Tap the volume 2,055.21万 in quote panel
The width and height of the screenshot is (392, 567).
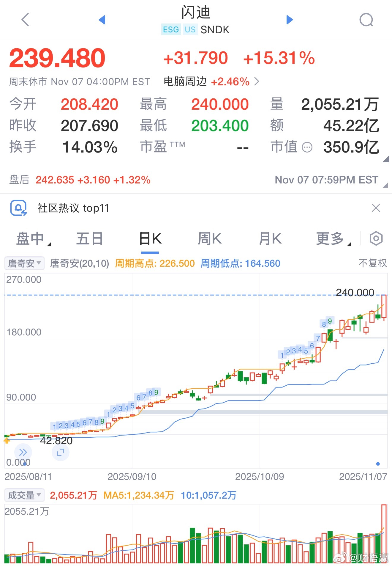pyautogui.click(x=340, y=104)
